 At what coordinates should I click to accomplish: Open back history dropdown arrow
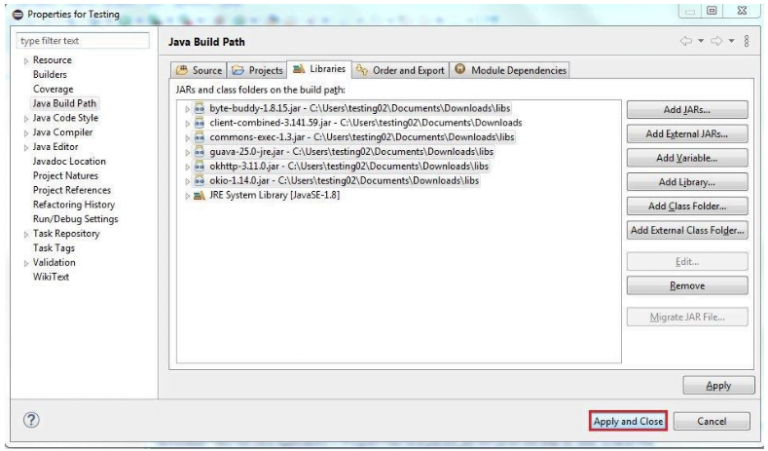coord(701,41)
